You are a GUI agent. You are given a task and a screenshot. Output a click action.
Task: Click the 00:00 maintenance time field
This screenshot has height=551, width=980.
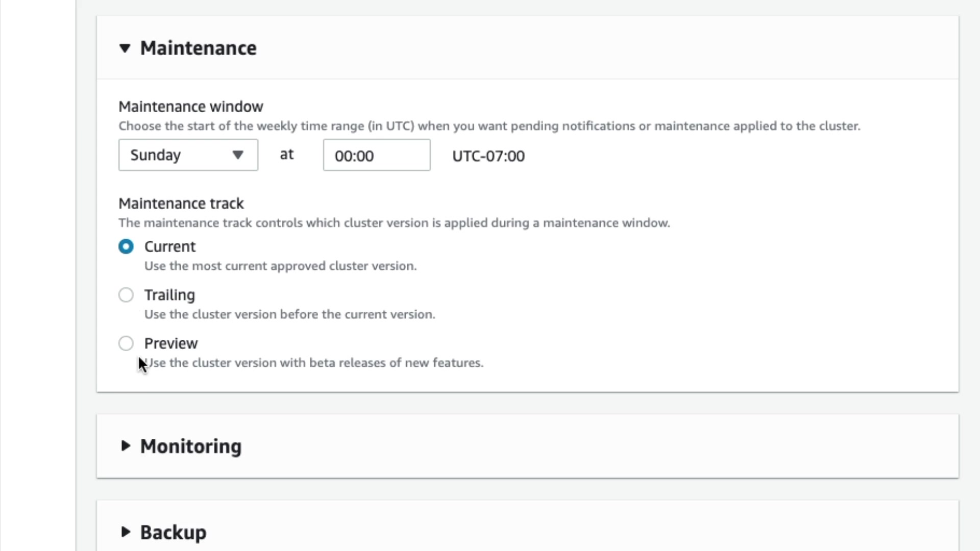point(376,156)
